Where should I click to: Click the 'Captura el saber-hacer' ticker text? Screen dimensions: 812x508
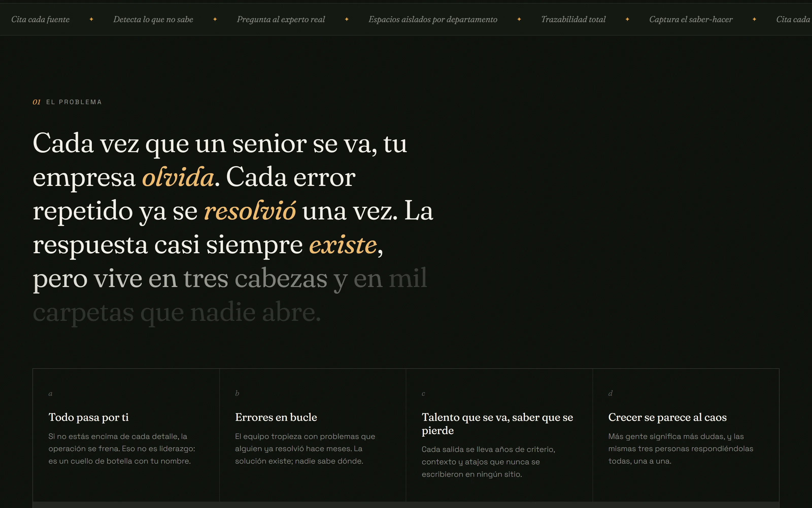[x=691, y=20]
